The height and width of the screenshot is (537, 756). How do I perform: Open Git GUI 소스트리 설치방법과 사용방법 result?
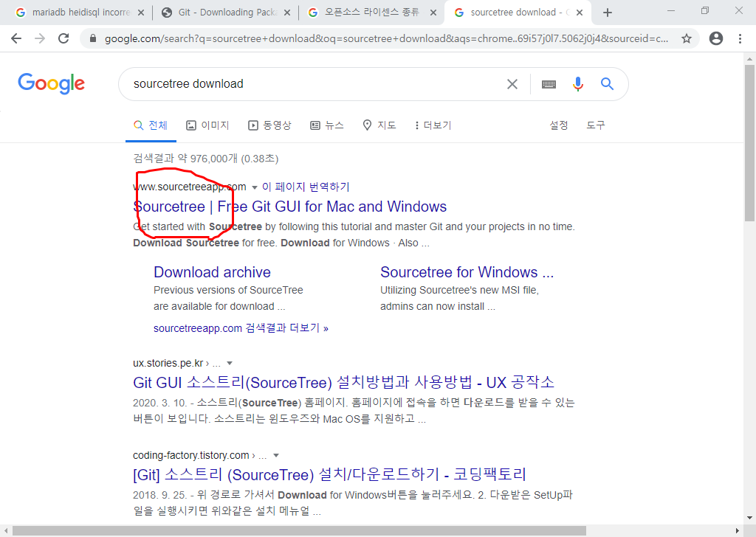point(343,383)
